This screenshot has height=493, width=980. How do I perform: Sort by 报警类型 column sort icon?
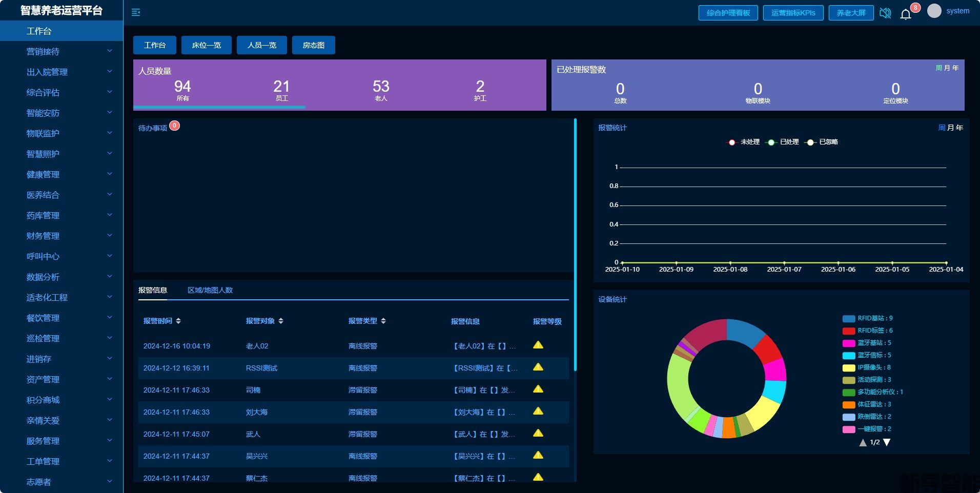(x=383, y=321)
